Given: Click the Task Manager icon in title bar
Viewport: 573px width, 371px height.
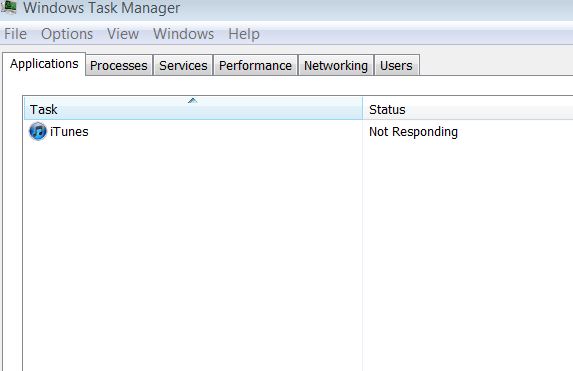Looking at the screenshot, I should [x=8, y=7].
